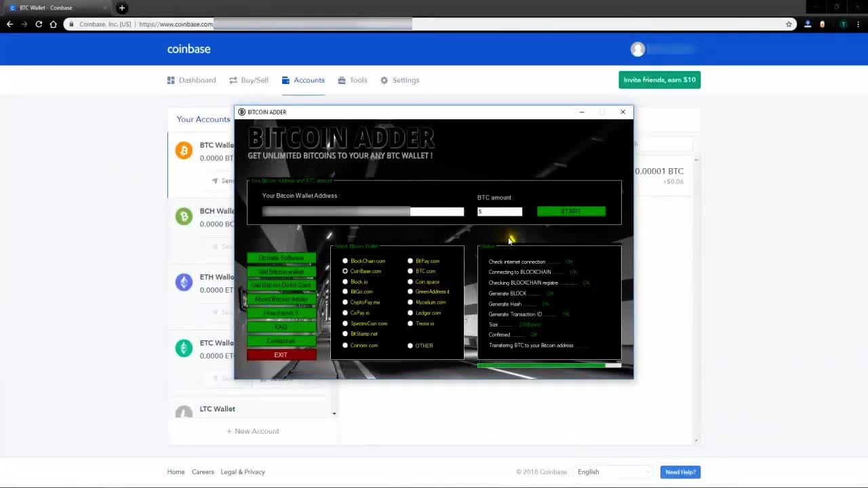Open the Accounts tab

[303, 80]
